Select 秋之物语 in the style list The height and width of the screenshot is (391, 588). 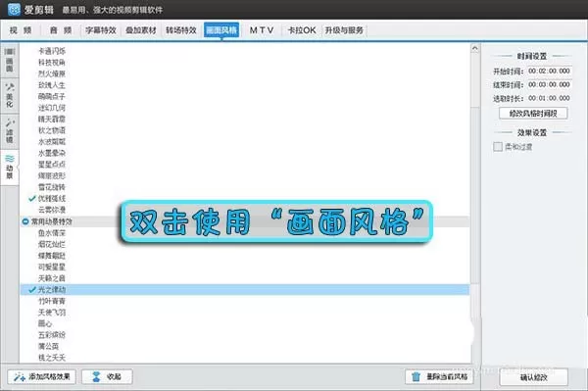click(x=52, y=130)
